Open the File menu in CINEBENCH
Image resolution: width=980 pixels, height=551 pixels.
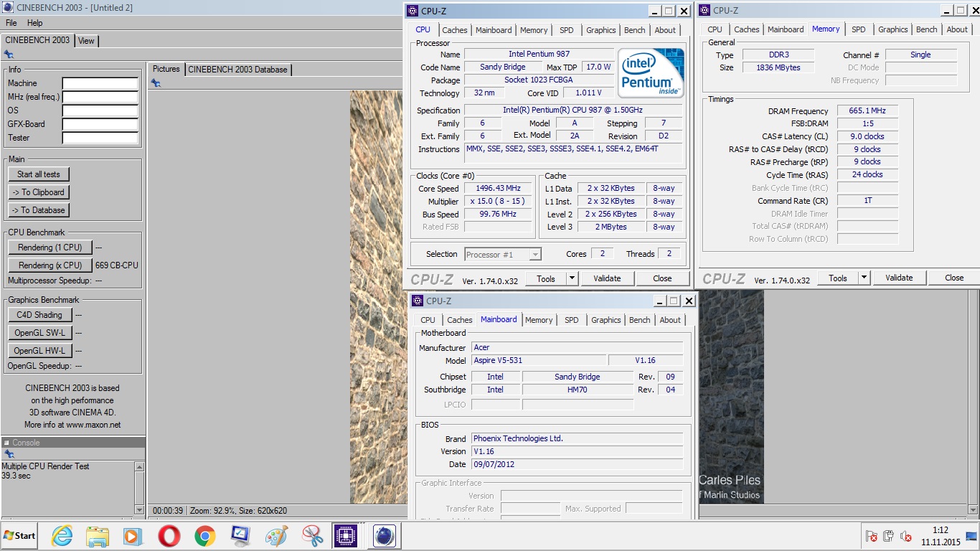(11, 23)
